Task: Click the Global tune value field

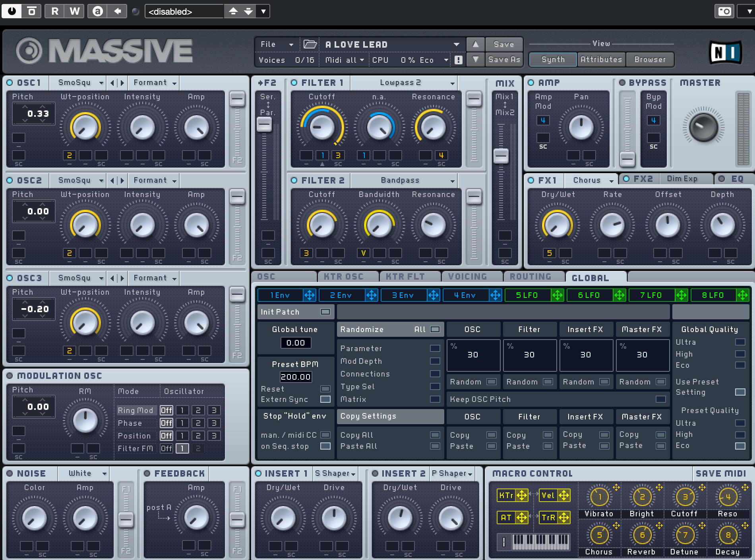Action: coord(296,343)
